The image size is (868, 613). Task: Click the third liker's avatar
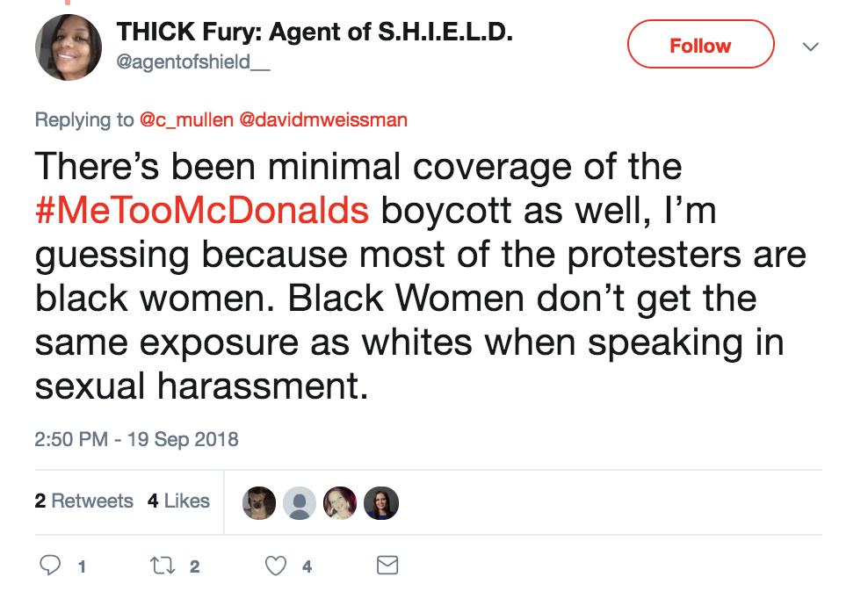click(340, 502)
